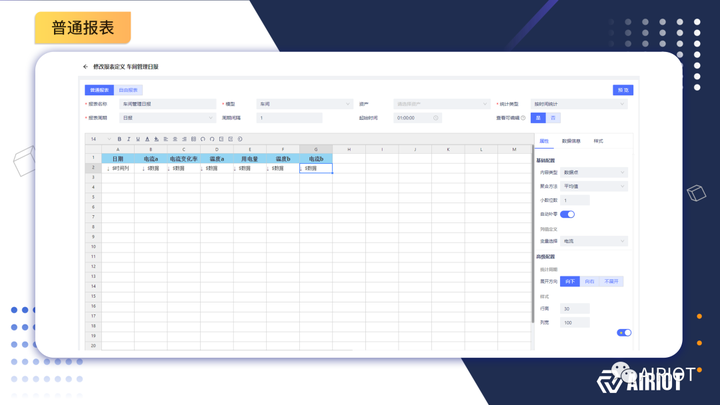Open the cell fill color tool
The image size is (720, 405).
click(x=157, y=139)
